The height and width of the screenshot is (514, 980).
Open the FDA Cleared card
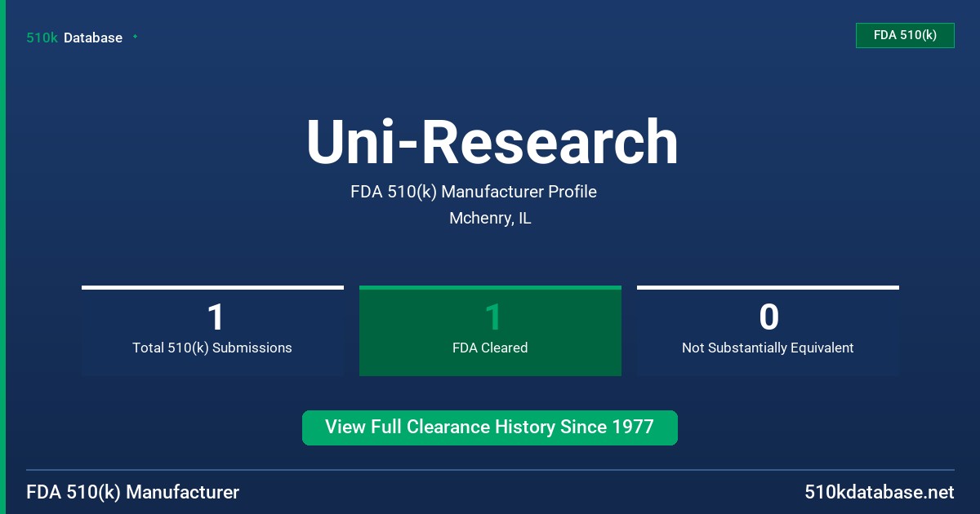click(x=490, y=331)
